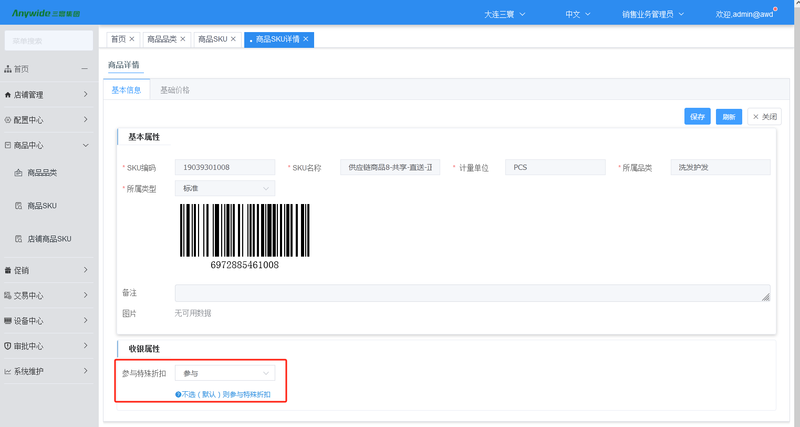
Task: Click the 审批中心 shield icon
Action: click(x=8, y=346)
